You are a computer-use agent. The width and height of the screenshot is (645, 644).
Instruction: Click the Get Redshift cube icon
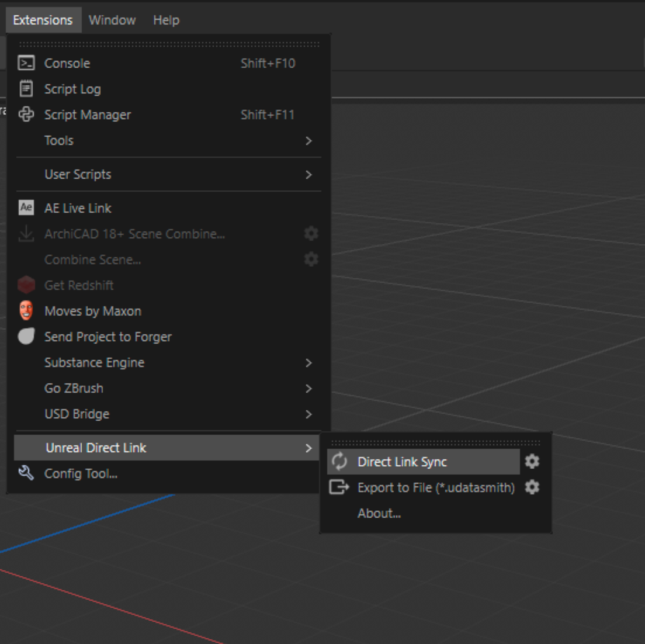[26, 285]
